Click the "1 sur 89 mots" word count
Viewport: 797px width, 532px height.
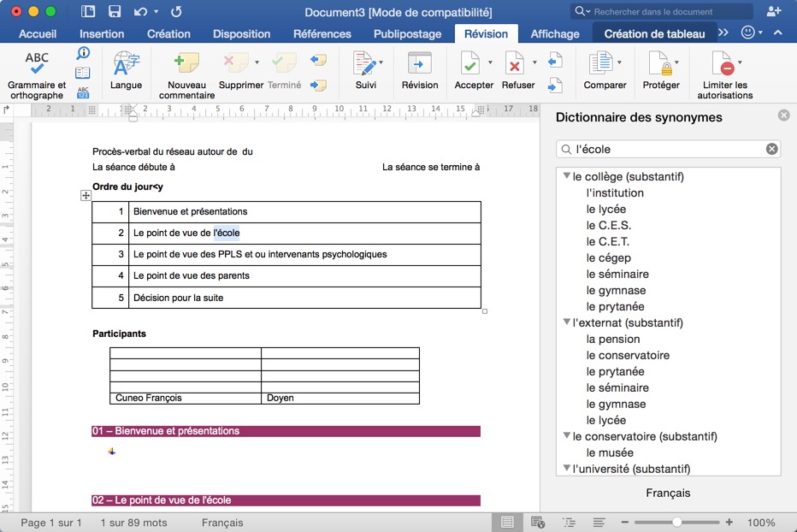click(133, 523)
